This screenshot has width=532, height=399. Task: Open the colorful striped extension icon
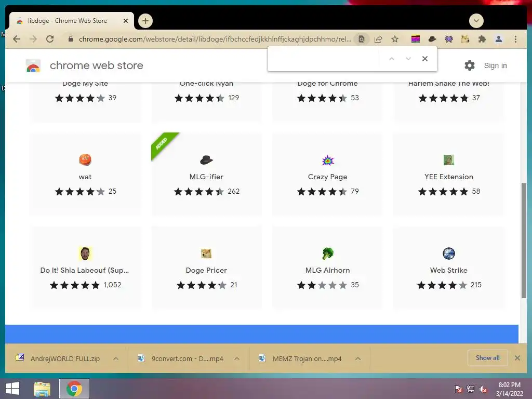(416, 39)
